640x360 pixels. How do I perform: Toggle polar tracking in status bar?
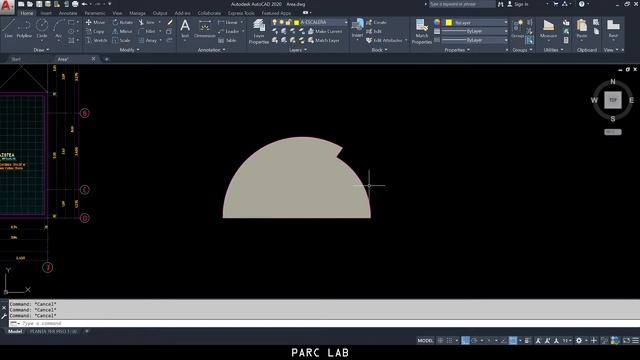pos(474,340)
